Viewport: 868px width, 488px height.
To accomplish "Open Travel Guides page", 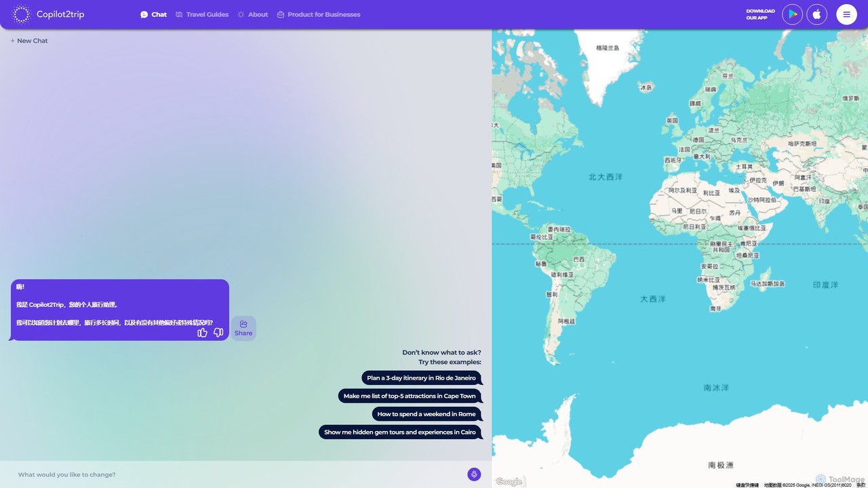I will pyautogui.click(x=201, y=14).
